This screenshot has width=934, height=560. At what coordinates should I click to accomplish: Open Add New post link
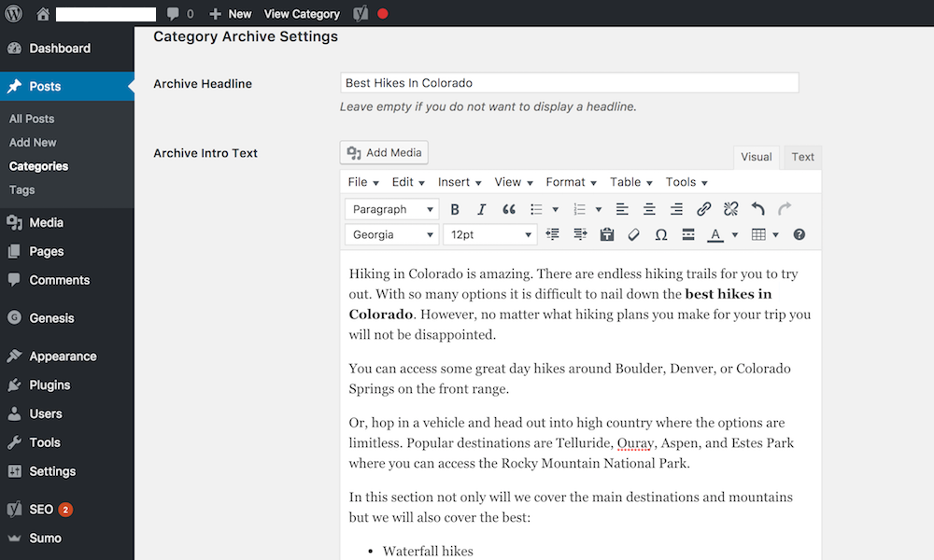(33, 142)
